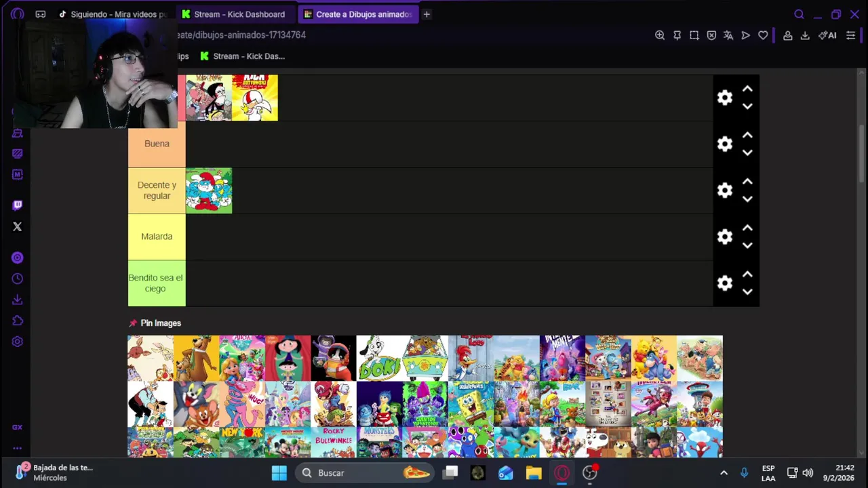The image size is (868, 488).
Task: Move the Buena tier down
Action: pyautogui.click(x=747, y=152)
